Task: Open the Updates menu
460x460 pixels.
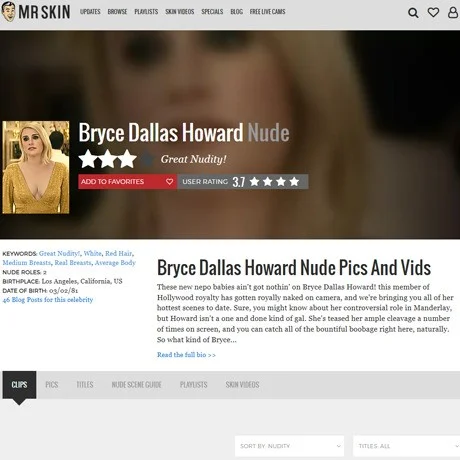Action: click(x=90, y=12)
